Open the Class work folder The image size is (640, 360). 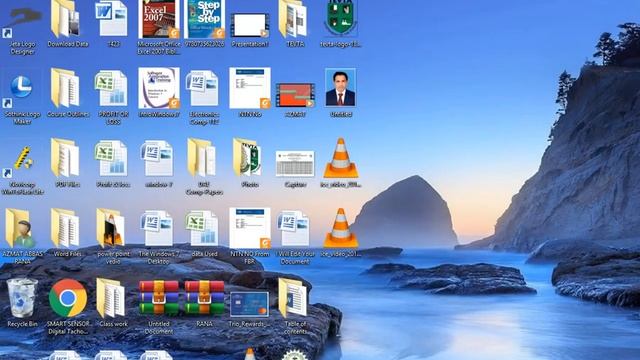click(x=113, y=303)
